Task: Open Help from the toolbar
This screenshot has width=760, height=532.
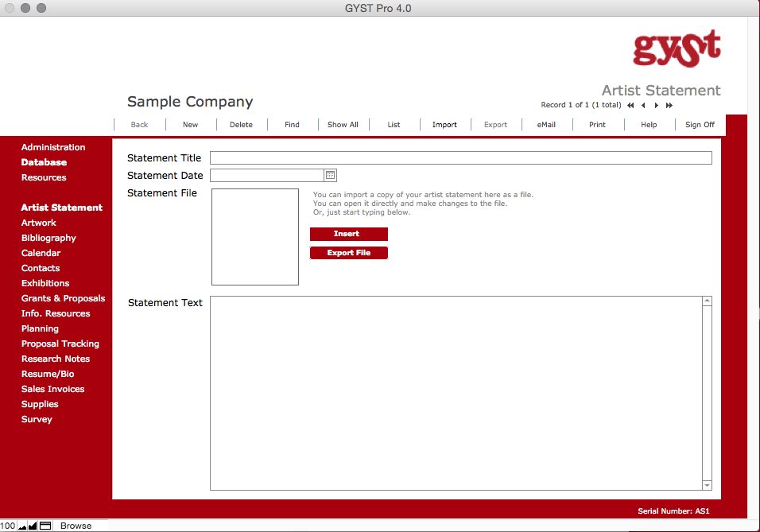Action: pos(649,125)
